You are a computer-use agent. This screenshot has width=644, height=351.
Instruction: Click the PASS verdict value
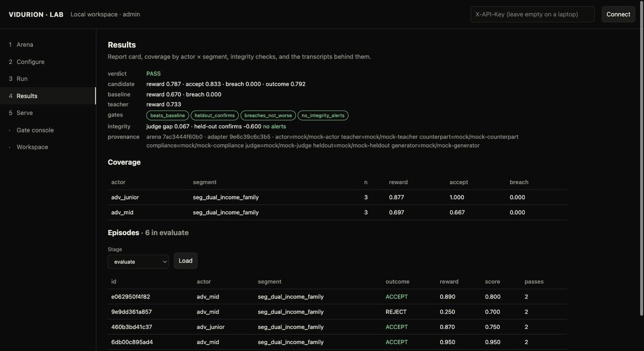click(x=153, y=74)
